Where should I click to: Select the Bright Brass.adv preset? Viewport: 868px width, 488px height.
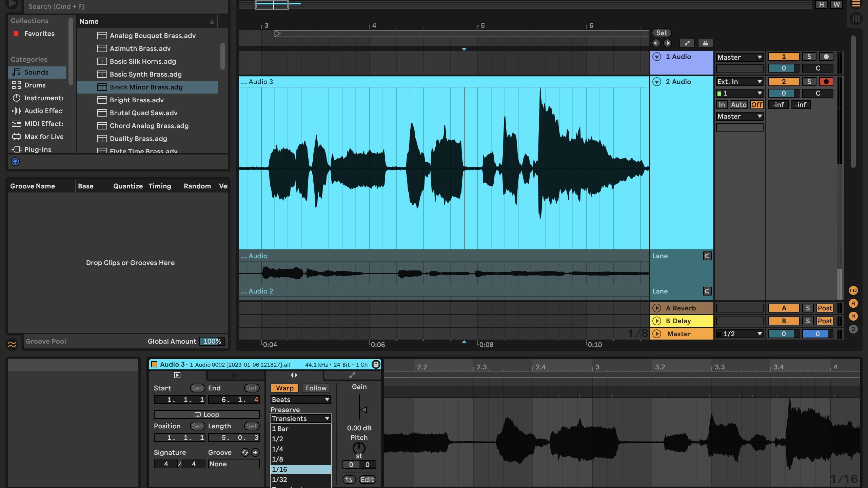click(137, 100)
